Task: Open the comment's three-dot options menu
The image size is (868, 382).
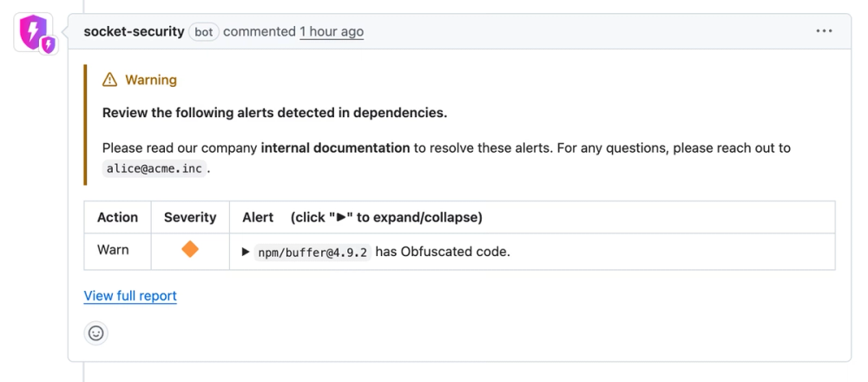Action: [x=824, y=31]
